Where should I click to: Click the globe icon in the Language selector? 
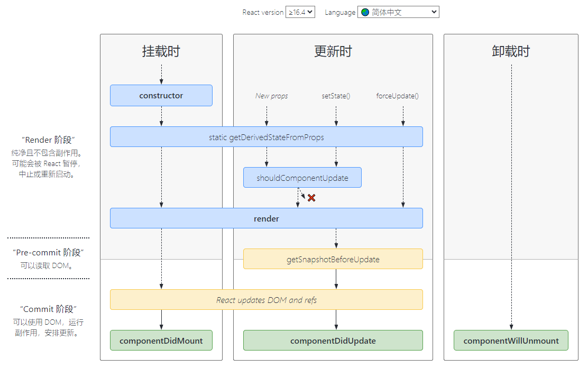[365, 12]
